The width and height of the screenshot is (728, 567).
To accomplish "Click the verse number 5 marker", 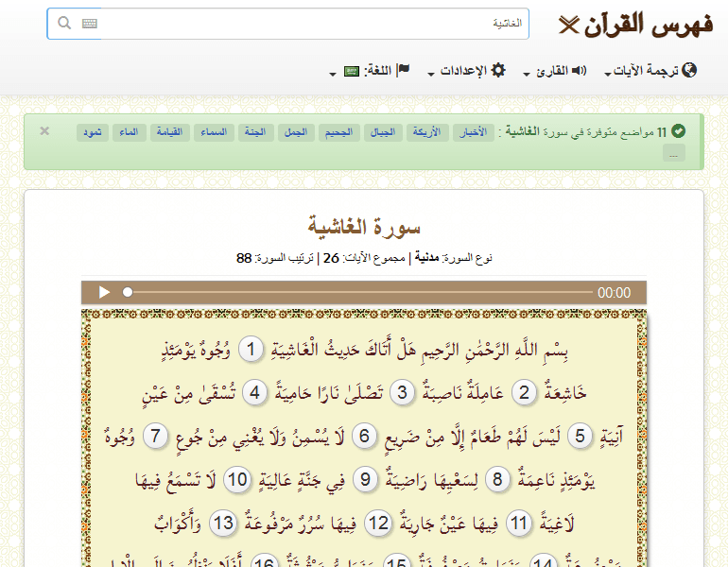I will (x=581, y=436).
